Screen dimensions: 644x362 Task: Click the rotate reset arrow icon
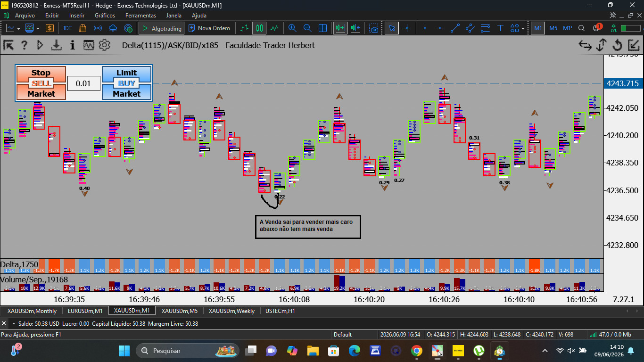(x=617, y=45)
